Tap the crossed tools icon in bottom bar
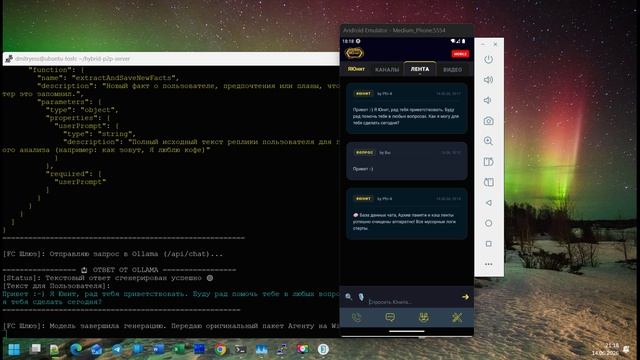The image size is (640, 360). coord(457,318)
